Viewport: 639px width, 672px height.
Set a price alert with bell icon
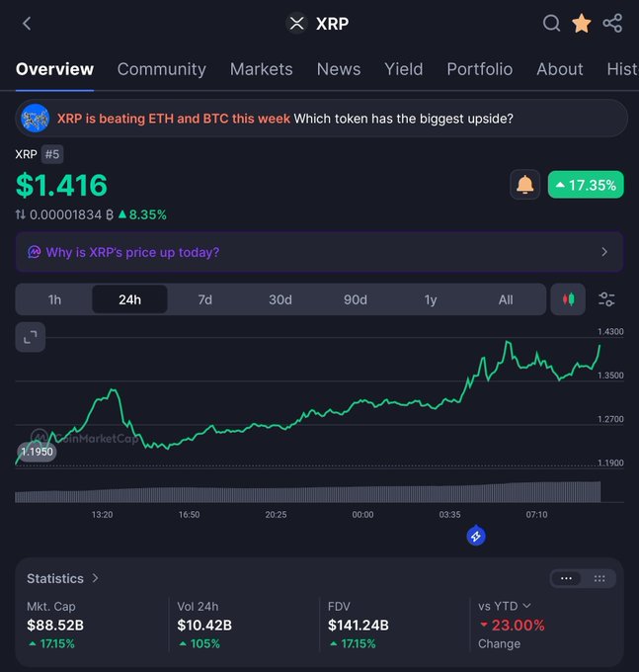(524, 185)
